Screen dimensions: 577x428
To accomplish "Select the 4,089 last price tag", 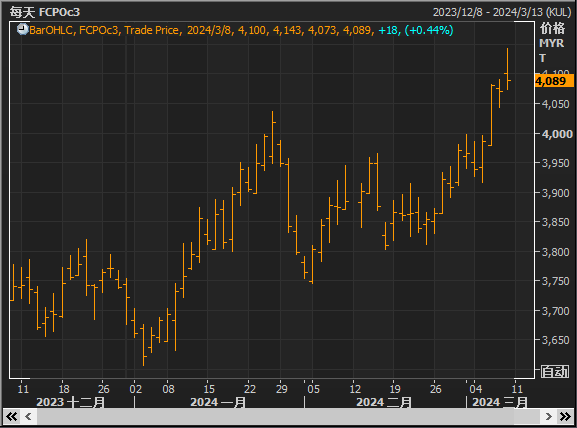I will pyautogui.click(x=554, y=81).
